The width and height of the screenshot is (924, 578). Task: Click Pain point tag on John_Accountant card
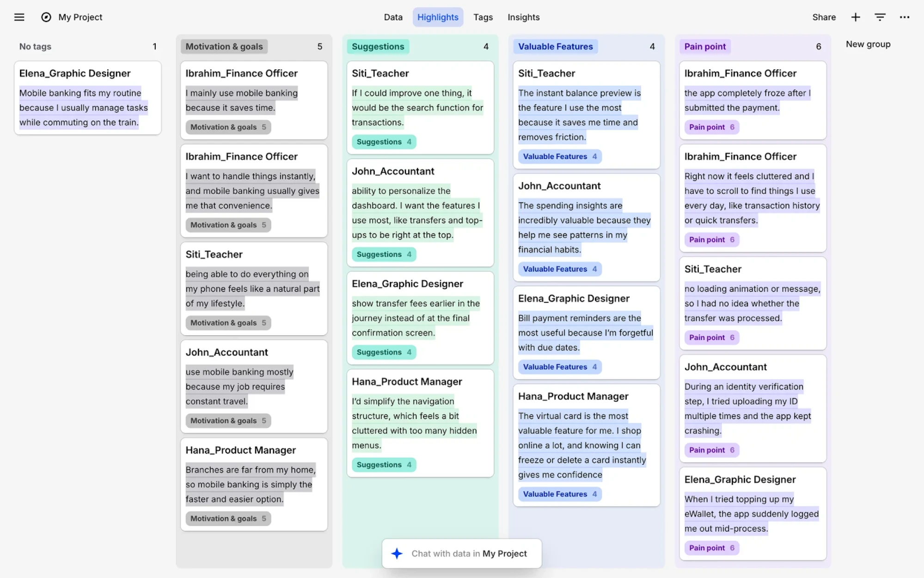pyautogui.click(x=711, y=450)
